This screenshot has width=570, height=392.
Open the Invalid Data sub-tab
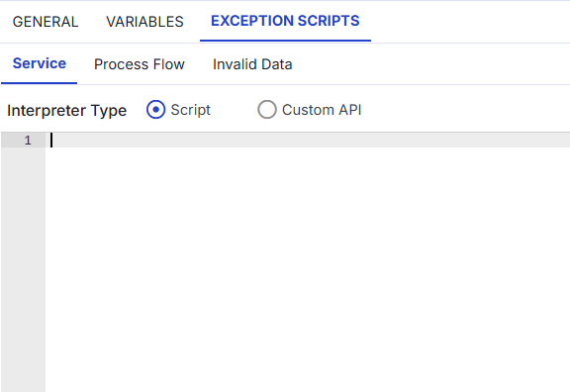point(252,64)
